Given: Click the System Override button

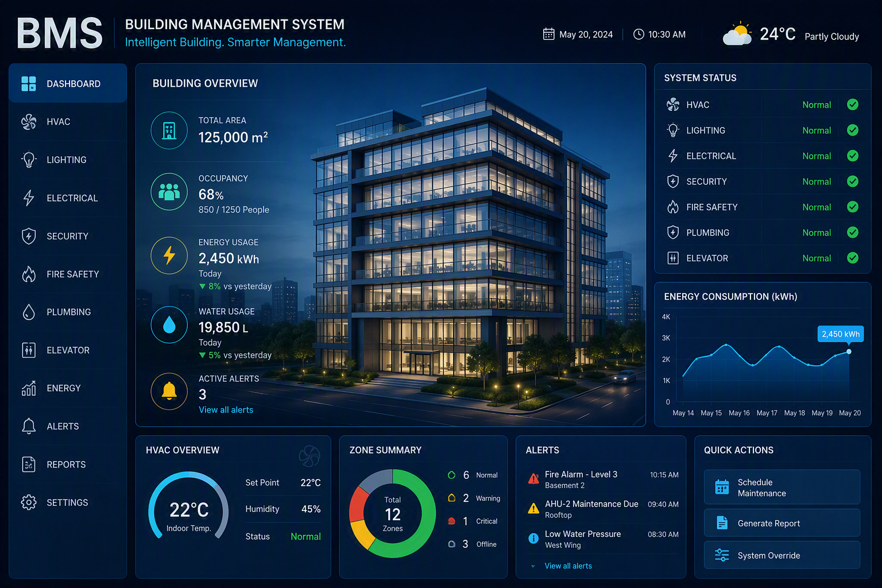Looking at the screenshot, I should [x=782, y=555].
